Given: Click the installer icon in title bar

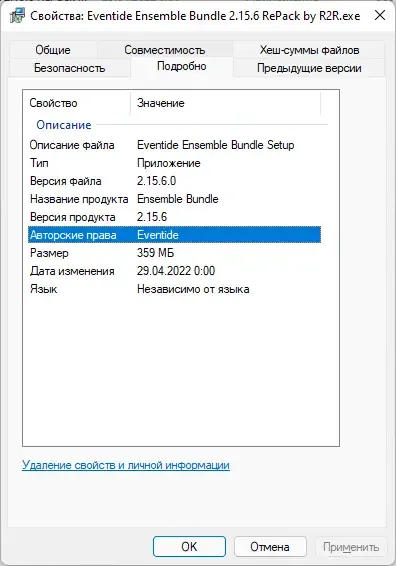Looking at the screenshot, I should pos(17,16).
